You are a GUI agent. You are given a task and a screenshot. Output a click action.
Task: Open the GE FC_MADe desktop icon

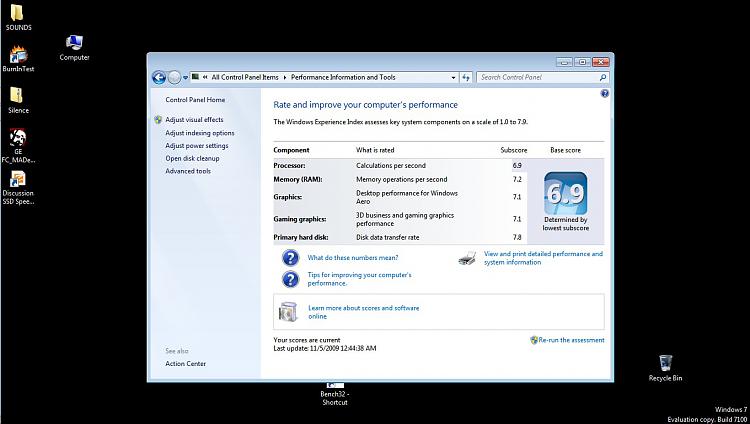coord(18,145)
